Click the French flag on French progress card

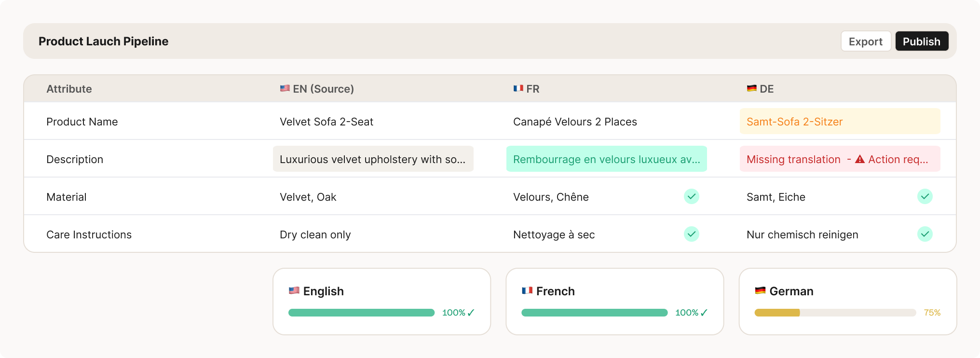(527, 290)
